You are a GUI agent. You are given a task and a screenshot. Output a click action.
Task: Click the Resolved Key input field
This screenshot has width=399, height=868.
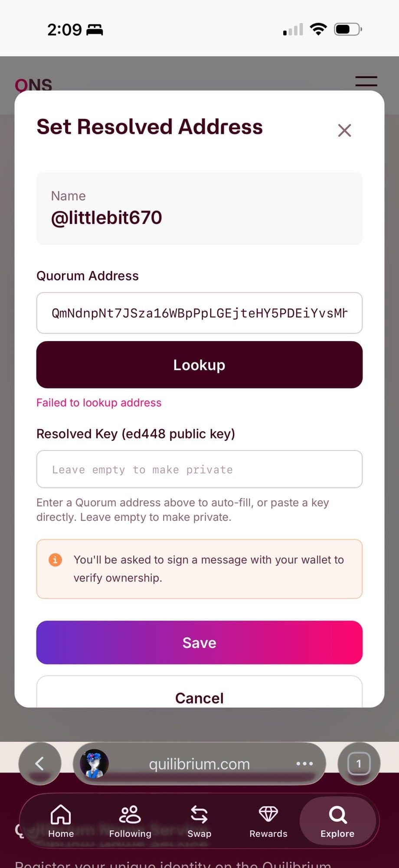tap(199, 469)
